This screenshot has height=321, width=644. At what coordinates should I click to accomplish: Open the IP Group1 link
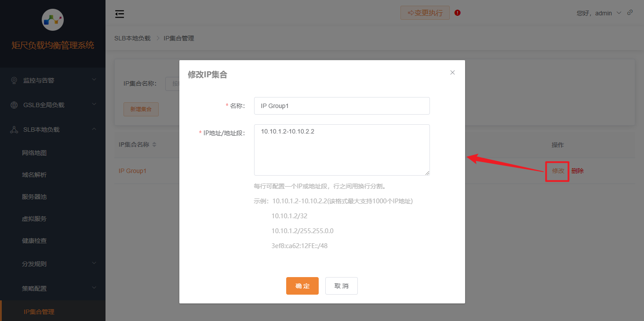click(133, 171)
